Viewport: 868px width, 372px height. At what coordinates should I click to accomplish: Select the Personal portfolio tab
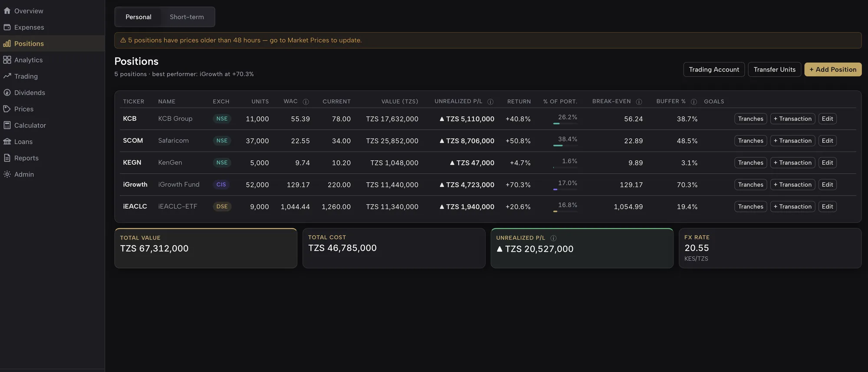tap(138, 17)
